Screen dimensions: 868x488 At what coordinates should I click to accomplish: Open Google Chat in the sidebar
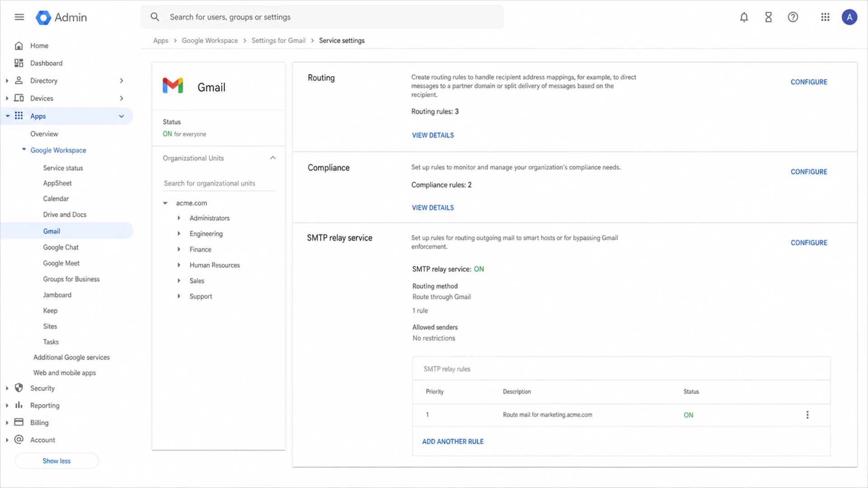pos(61,247)
